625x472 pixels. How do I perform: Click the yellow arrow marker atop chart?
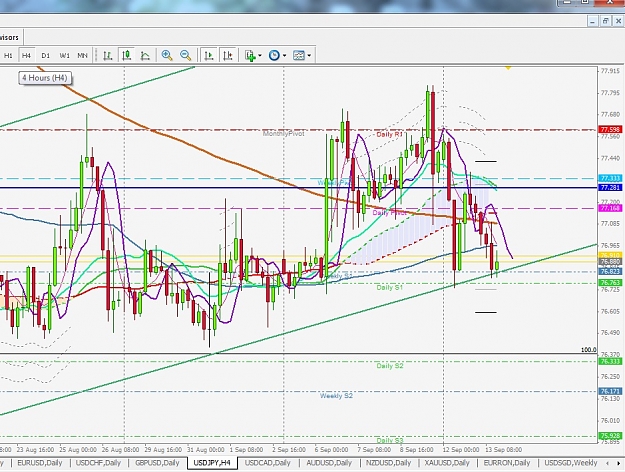pos(508,68)
